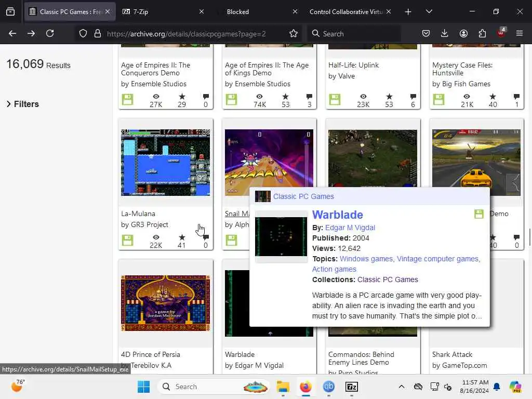This screenshot has height=399, width=532.
Task: Open Commandos: Behind Enemy Lines Demo title
Action: tap(362, 358)
